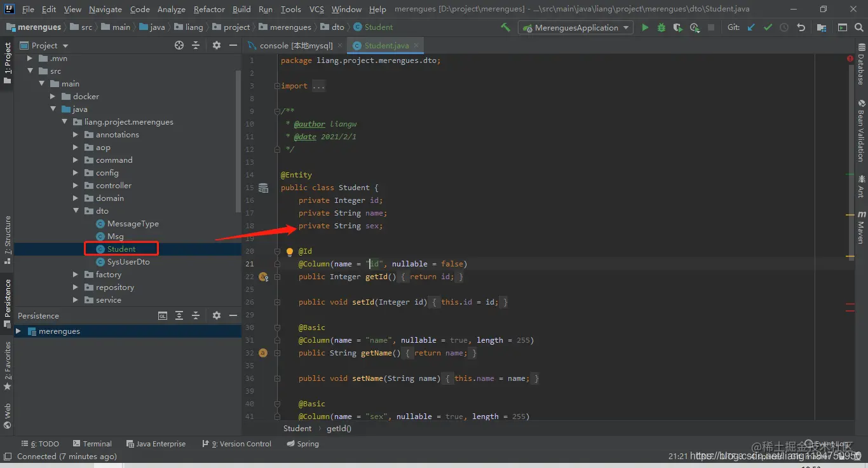Commit changes with green Git checkmark

768,27
